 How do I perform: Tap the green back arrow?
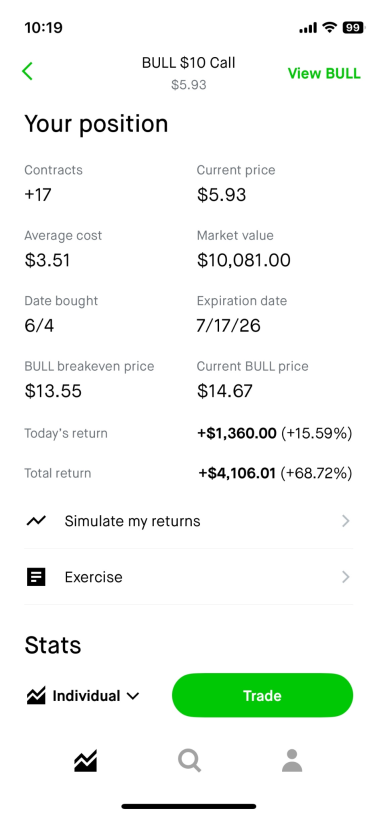[x=28, y=71]
